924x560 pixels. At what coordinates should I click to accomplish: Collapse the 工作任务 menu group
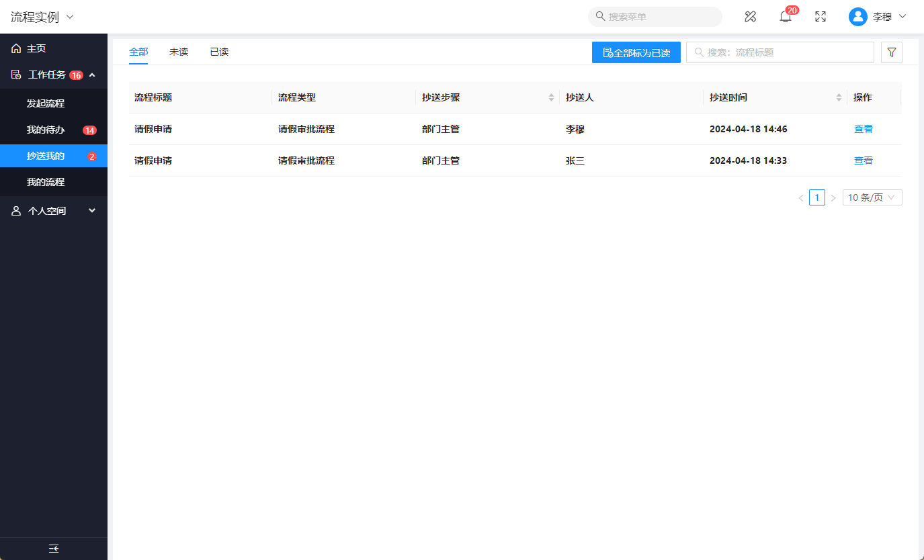[x=92, y=75]
